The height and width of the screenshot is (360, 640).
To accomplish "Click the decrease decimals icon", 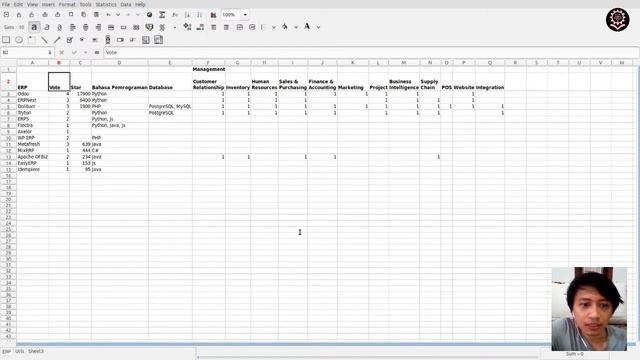I will pyautogui.click(x=200, y=27).
